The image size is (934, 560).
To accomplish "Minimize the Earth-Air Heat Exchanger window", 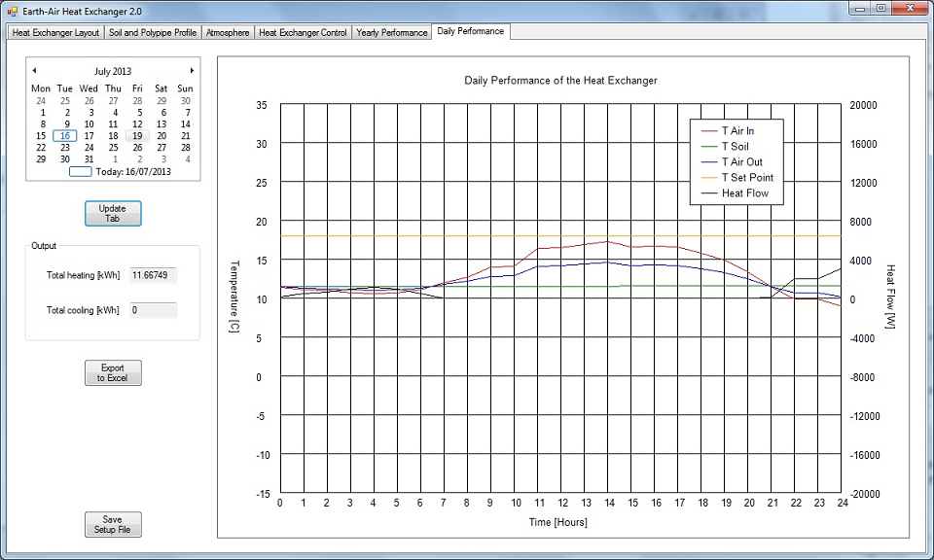I will [x=859, y=9].
